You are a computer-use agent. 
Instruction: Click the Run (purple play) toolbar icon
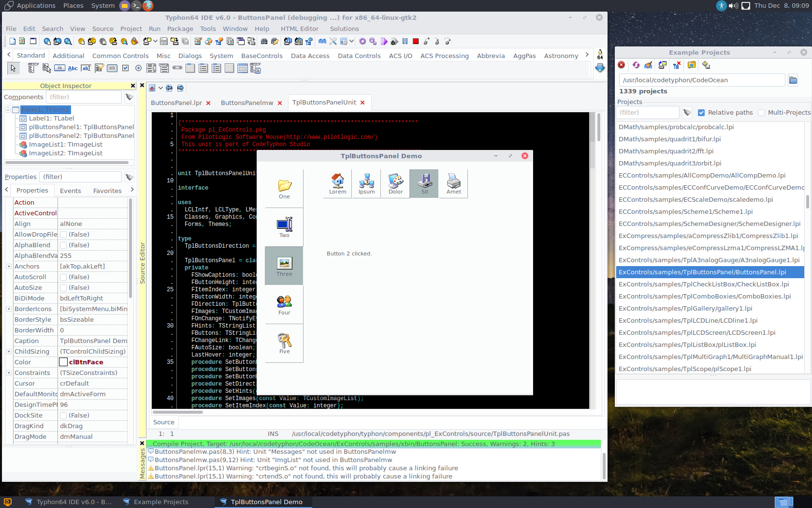coord(384,41)
